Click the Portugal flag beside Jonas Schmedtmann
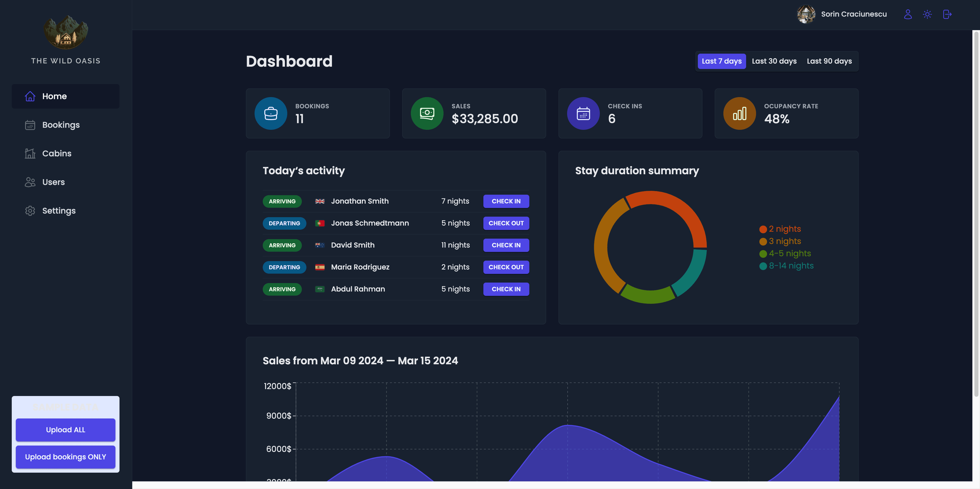The image size is (980, 489). (x=320, y=223)
